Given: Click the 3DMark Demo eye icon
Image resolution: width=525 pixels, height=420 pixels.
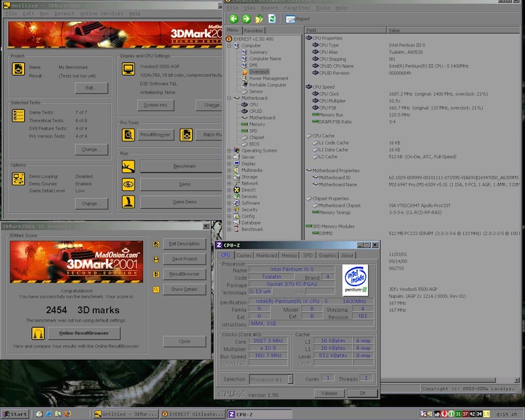Looking at the screenshot, I should 129,184.
